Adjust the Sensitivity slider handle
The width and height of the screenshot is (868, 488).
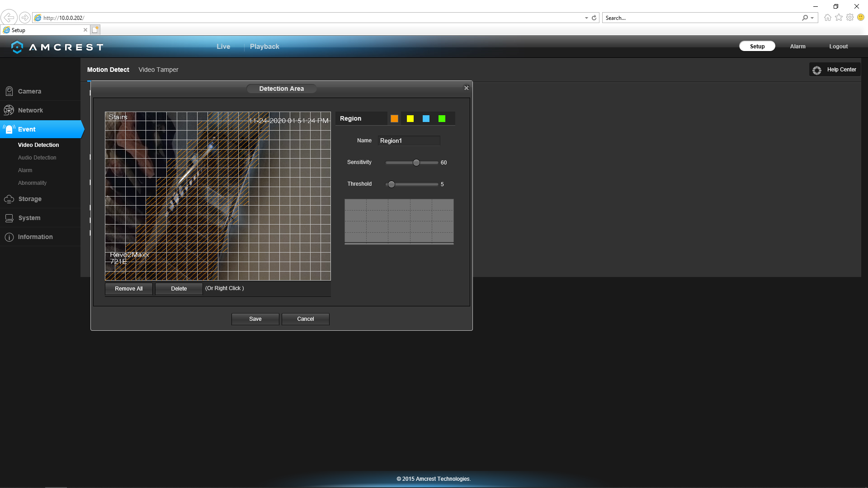(416, 163)
